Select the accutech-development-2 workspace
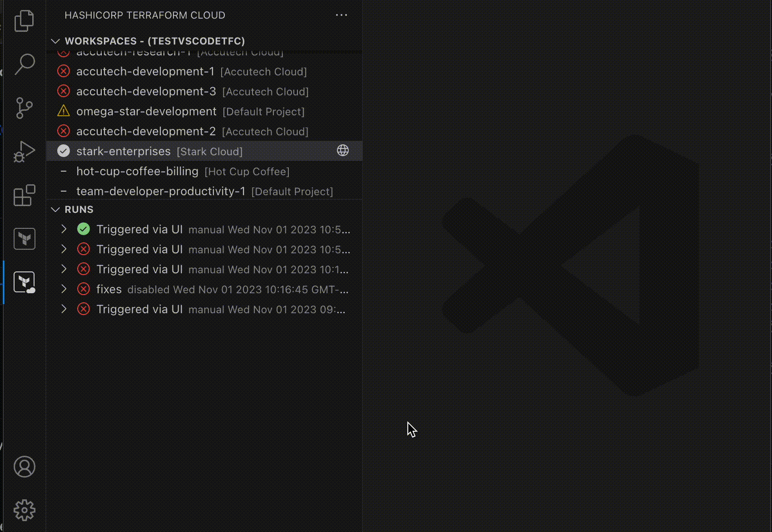This screenshot has height=532, width=772. (x=205, y=131)
